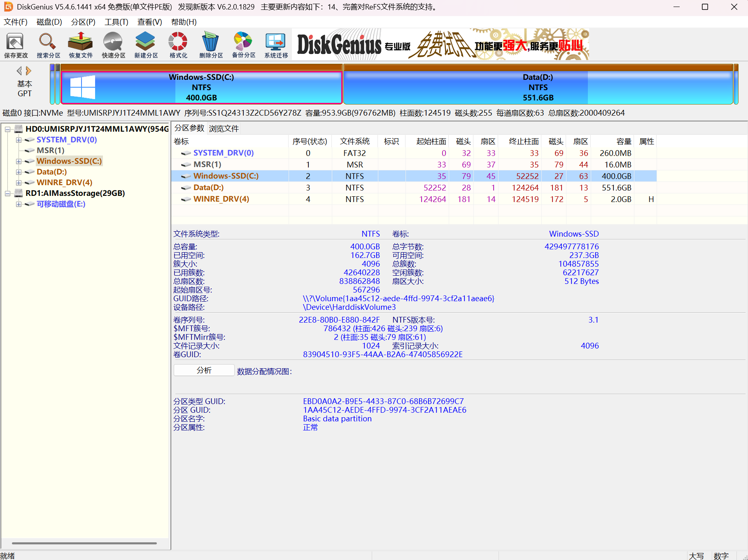This screenshot has height=560, width=748.
Task: Create a New Partition (新建分区)
Action: coord(146,45)
